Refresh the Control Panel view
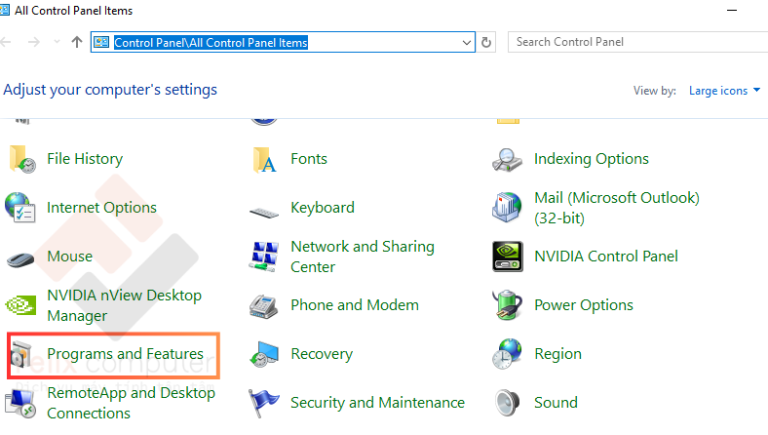768x435 pixels. (486, 42)
